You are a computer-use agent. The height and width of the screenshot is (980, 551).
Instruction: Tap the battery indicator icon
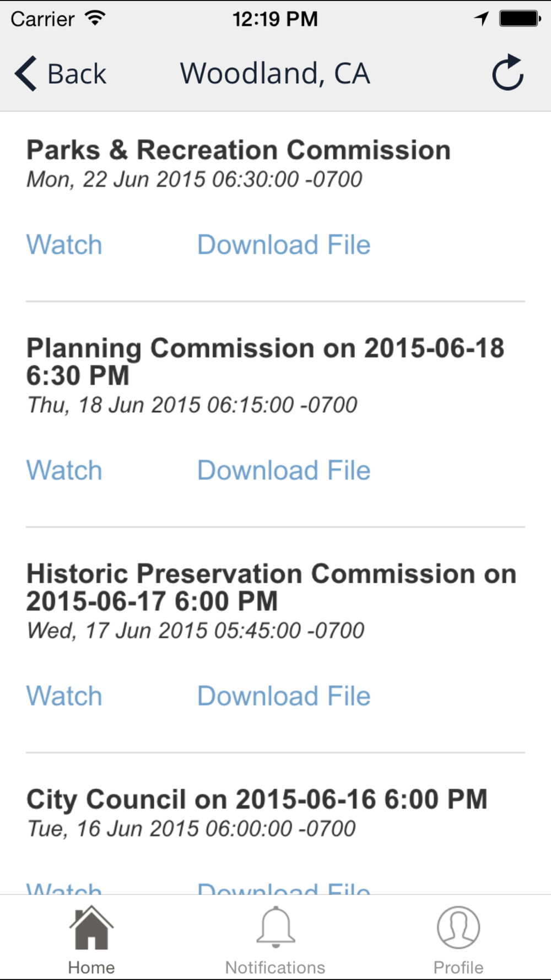520,19
